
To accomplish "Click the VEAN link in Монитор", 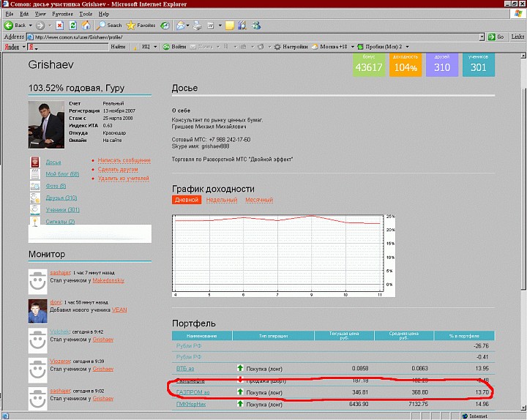I will pyautogui.click(x=119, y=310).
